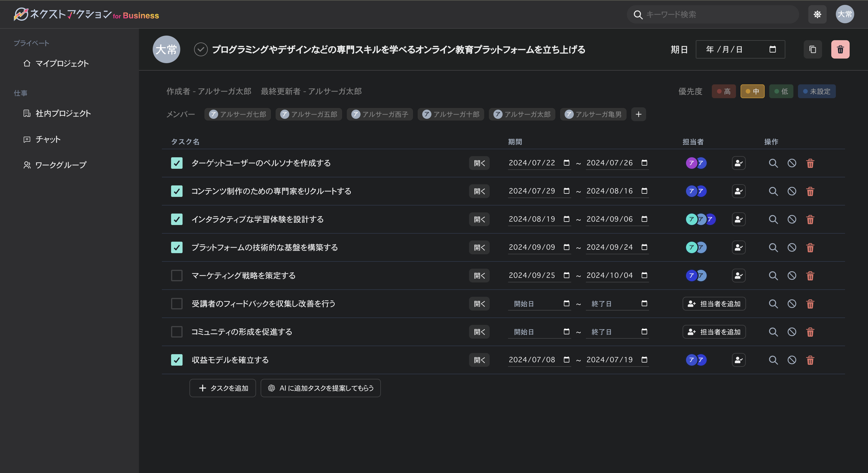
Task: Open ワークグループ in sidebar
Action: (55, 165)
